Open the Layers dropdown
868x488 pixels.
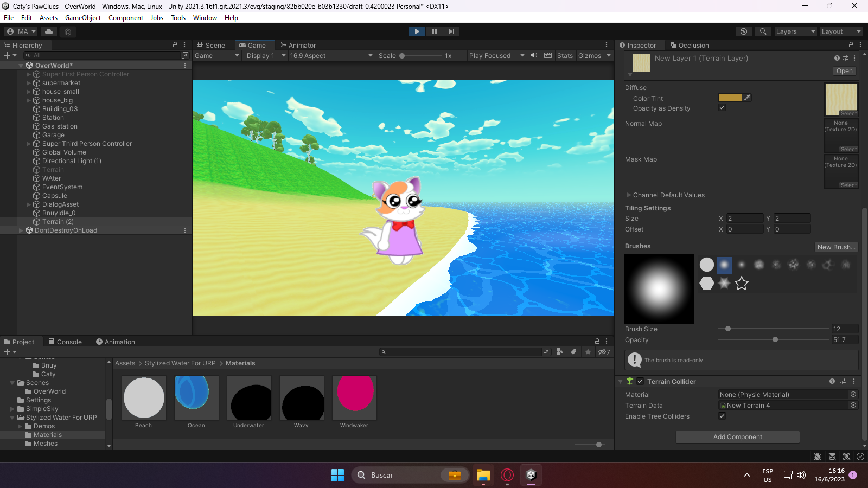click(795, 31)
